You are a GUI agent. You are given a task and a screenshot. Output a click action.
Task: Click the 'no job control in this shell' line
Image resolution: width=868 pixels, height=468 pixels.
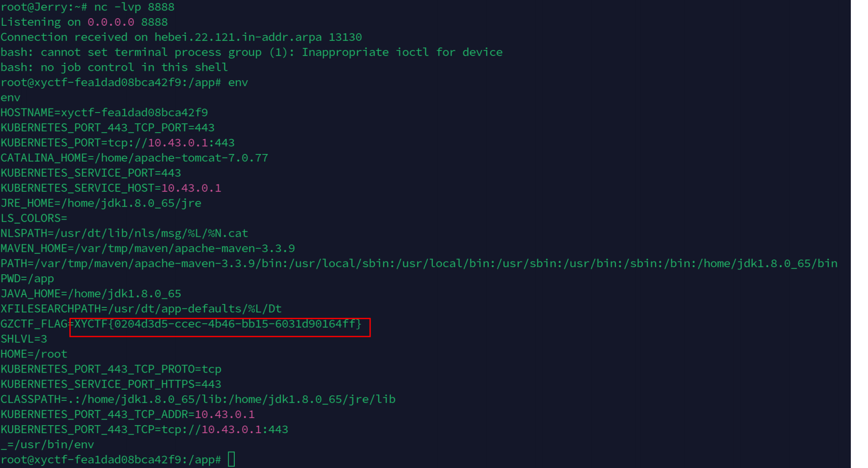click(x=134, y=68)
